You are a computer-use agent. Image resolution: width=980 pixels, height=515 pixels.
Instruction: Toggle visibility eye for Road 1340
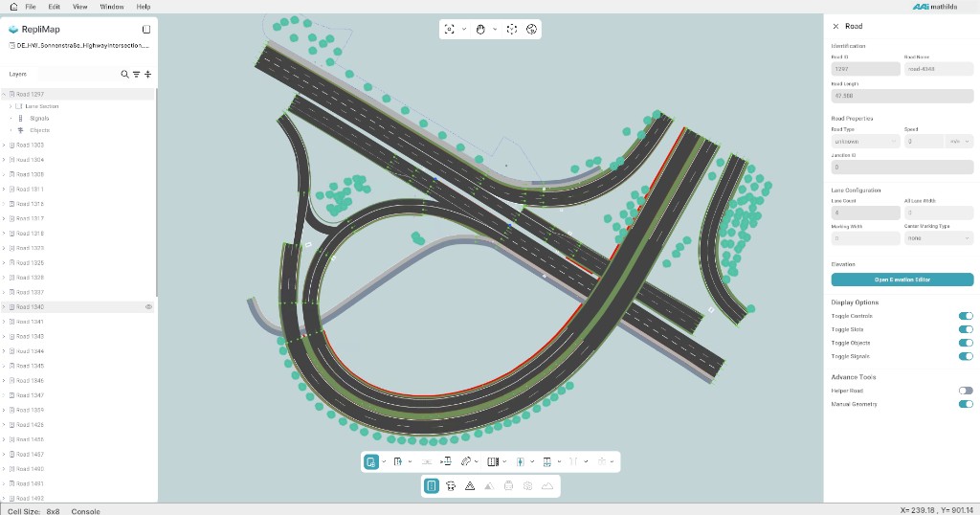tap(148, 307)
